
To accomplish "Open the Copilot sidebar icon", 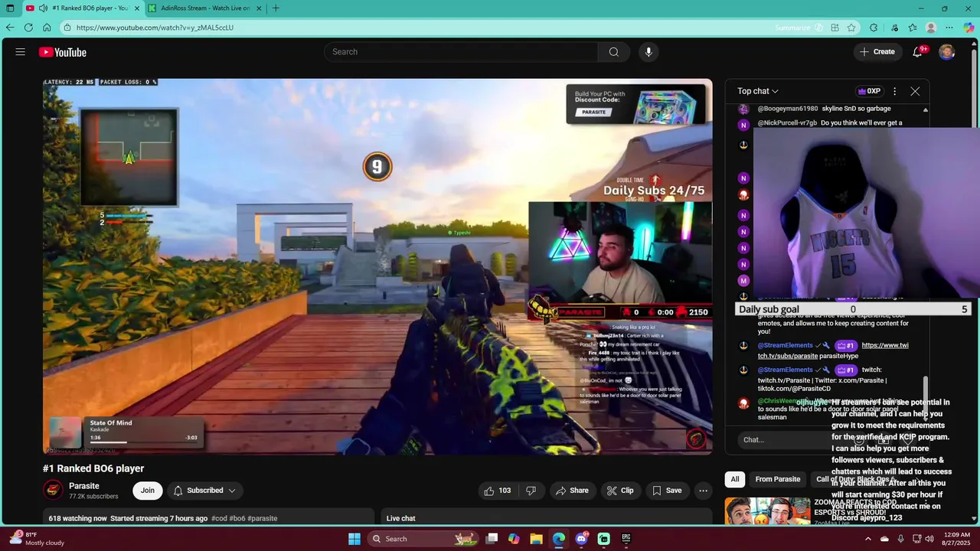I will 969,28.
